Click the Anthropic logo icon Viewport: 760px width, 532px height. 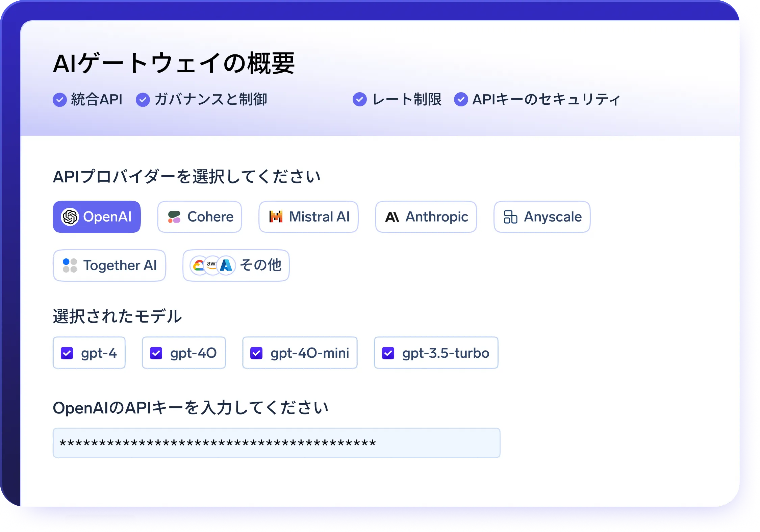[392, 217]
